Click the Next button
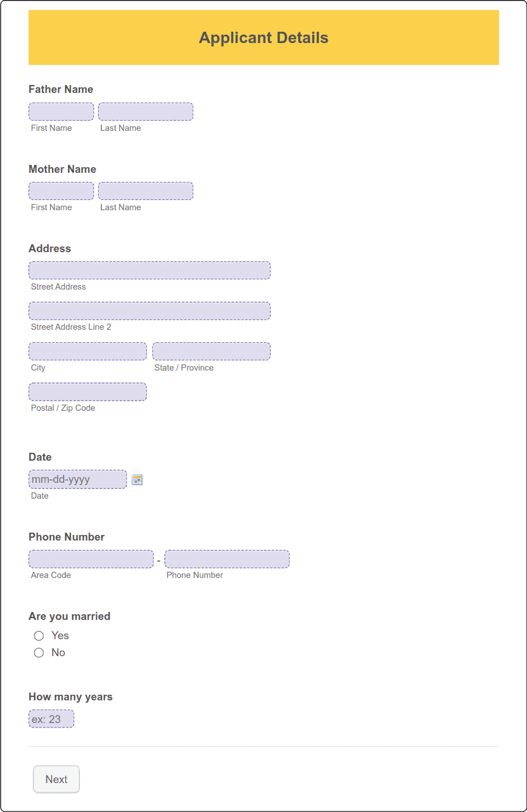Screen dimensions: 527x812 click(56, 779)
